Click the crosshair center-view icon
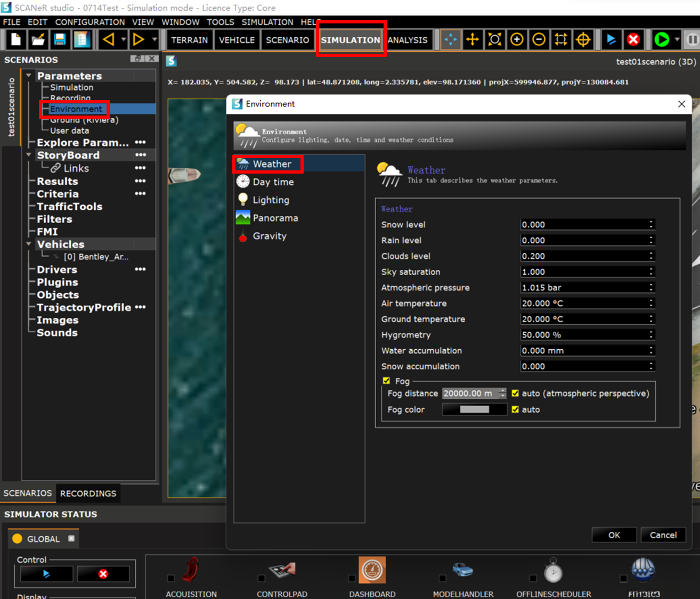The image size is (700, 599). click(583, 39)
